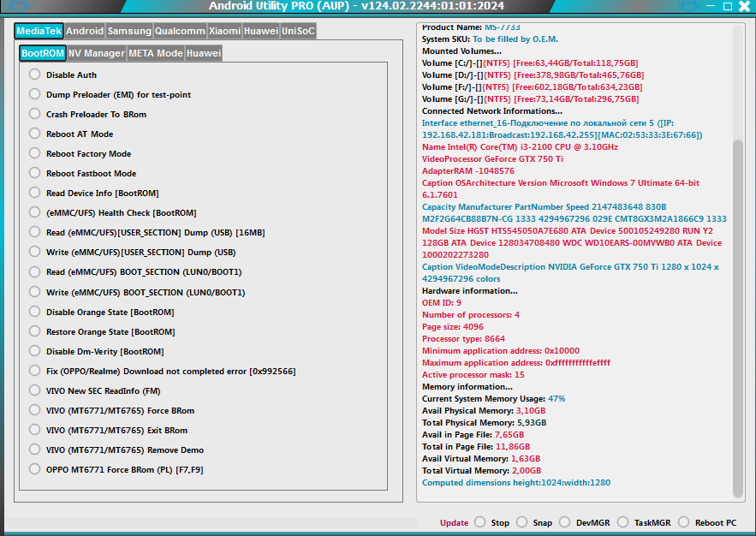The width and height of the screenshot is (756, 536).
Task: Minimize the Android Utility PRO window
Action: pyautogui.click(x=711, y=6)
